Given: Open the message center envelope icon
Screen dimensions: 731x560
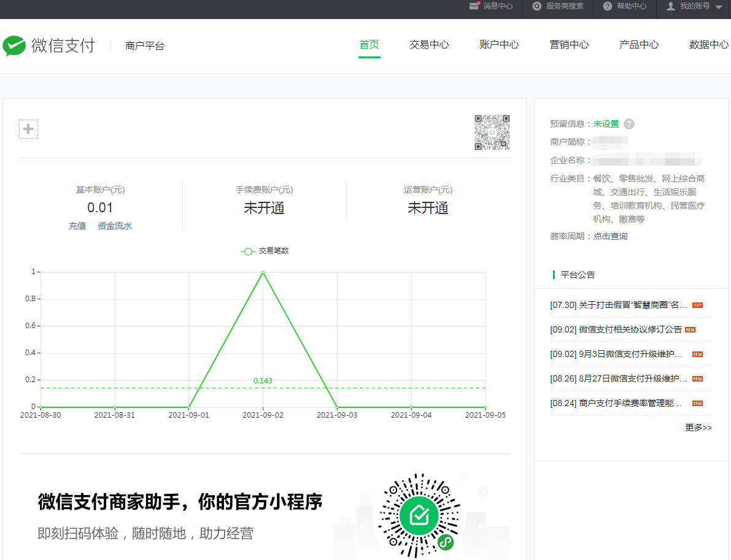Looking at the screenshot, I should tap(474, 6).
